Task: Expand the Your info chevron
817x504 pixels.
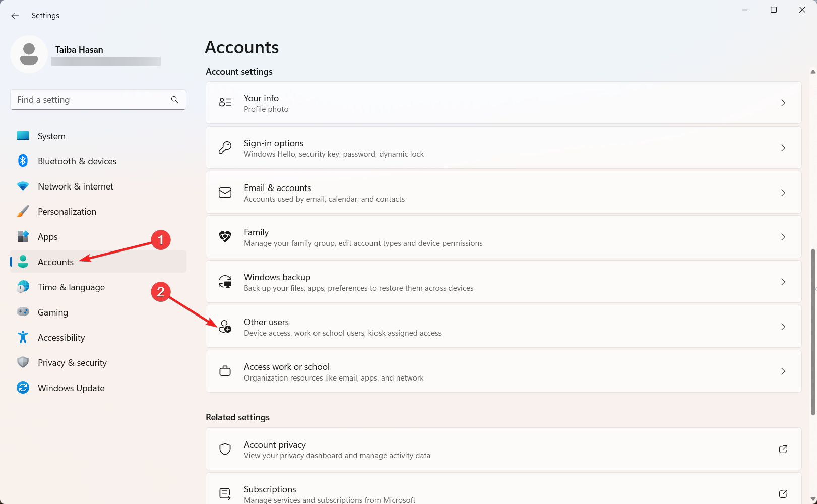Action: point(783,103)
